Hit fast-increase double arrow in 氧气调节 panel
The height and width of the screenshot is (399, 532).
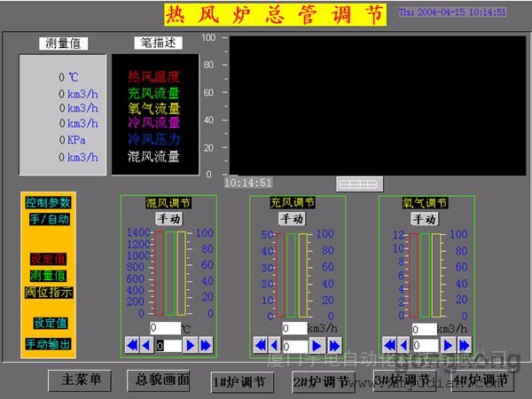(464, 345)
